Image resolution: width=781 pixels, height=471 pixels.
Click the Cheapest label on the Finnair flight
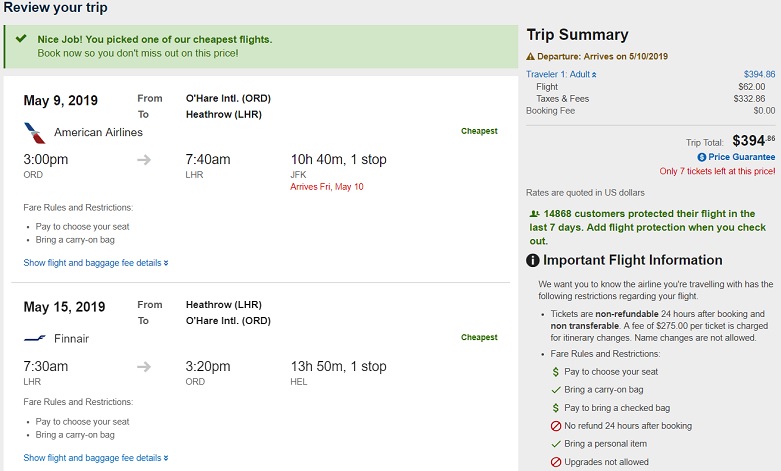coord(479,338)
